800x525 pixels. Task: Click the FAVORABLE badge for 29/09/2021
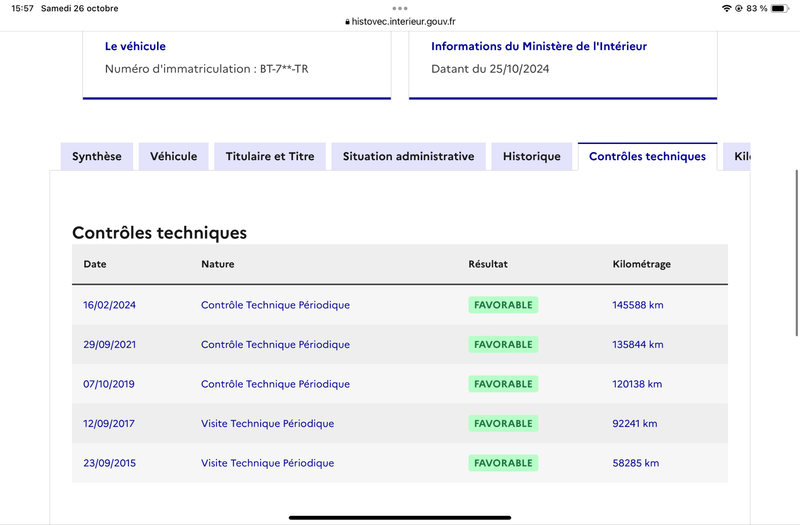(x=503, y=344)
